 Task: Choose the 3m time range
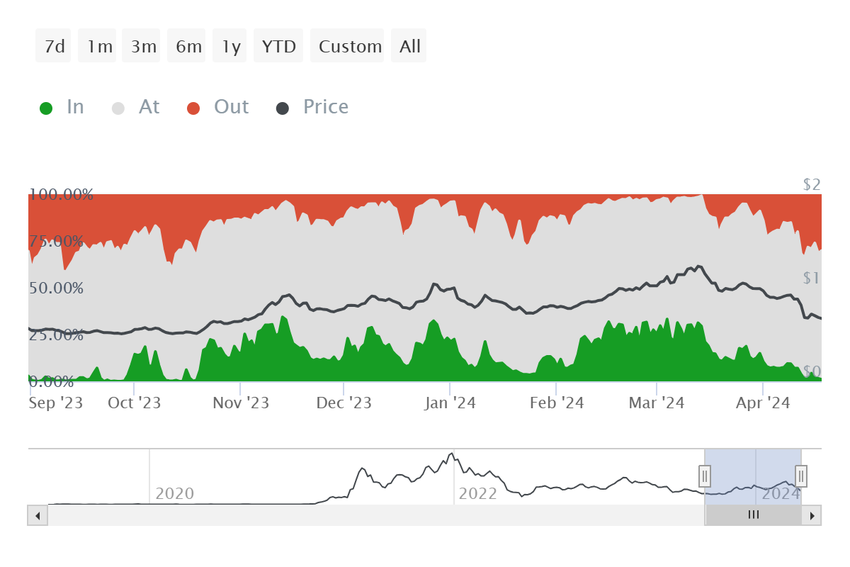pyautogui.click(x=141, y=46)
